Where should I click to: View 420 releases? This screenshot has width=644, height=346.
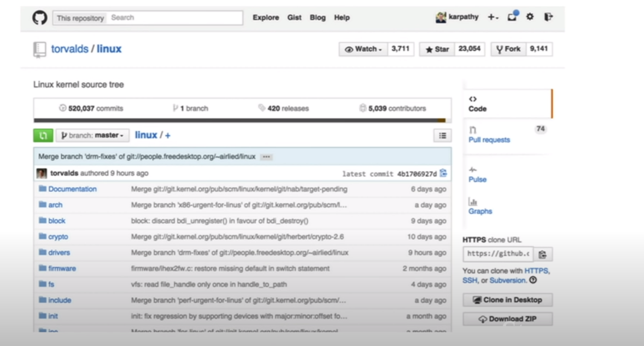pyautogui.click(x=283, y=108)
